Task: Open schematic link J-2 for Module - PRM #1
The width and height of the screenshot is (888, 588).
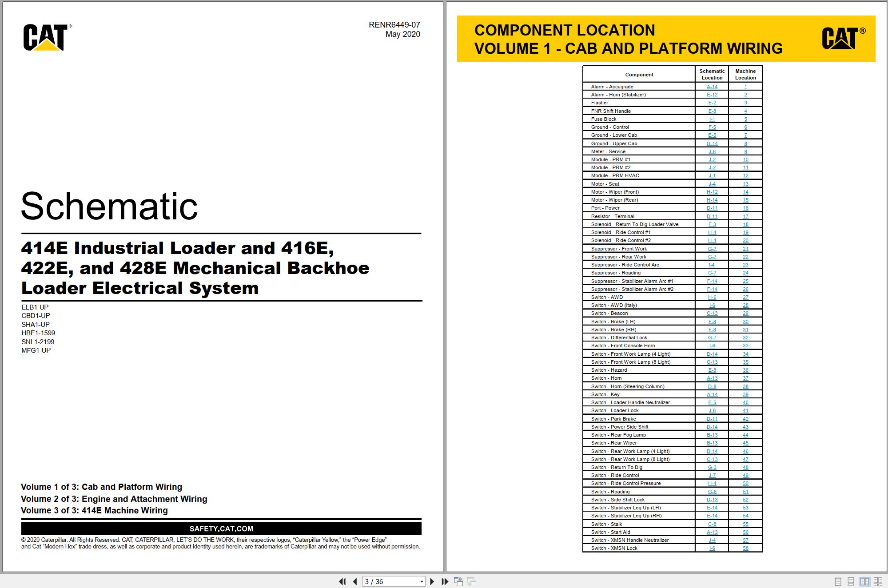Action: [712, 159]
